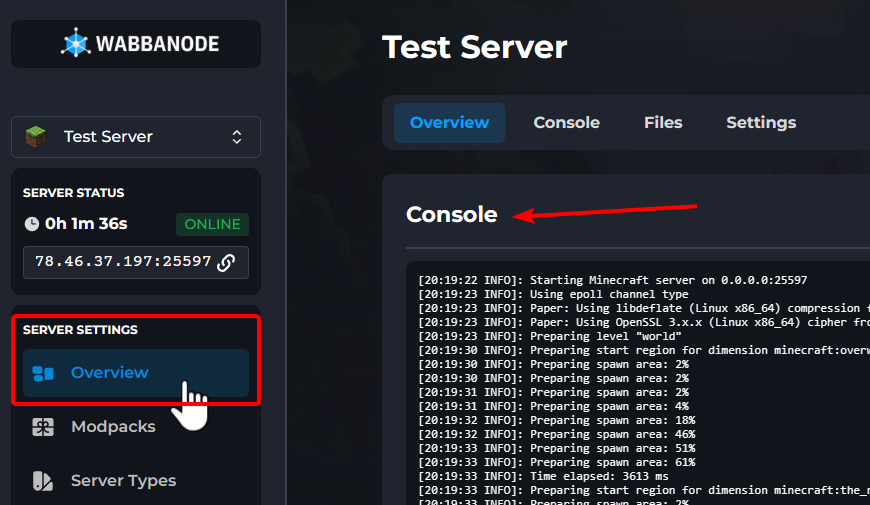Image resolution: width=870 pixels, height=505 pixels.
Task: Click the uptime clock icon
Action: click(32, 224)
